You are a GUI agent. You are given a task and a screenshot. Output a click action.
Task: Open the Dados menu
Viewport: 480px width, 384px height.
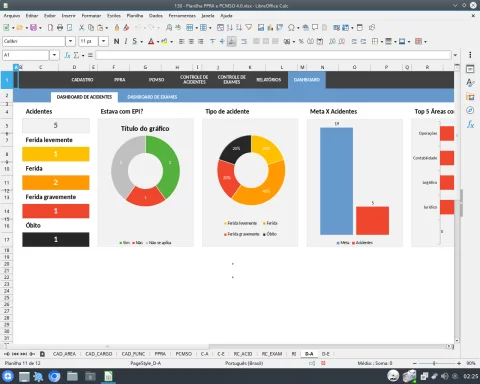[x=156, y=16]
